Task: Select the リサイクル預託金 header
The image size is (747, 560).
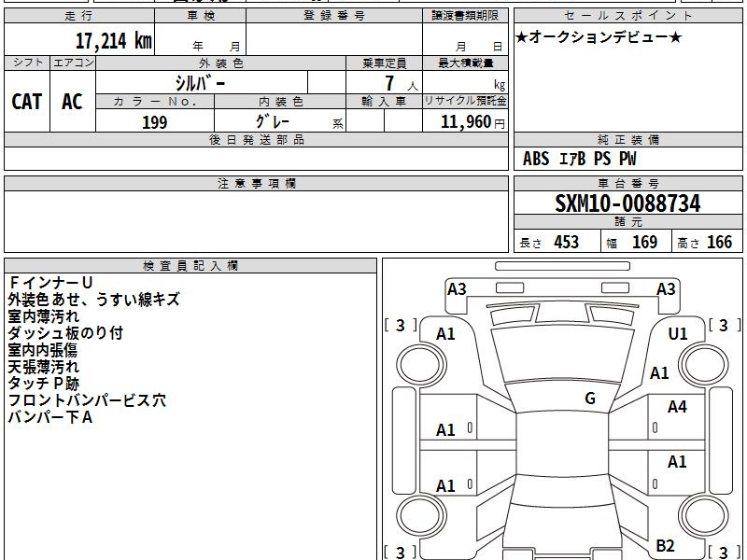Action: [465, 101]
